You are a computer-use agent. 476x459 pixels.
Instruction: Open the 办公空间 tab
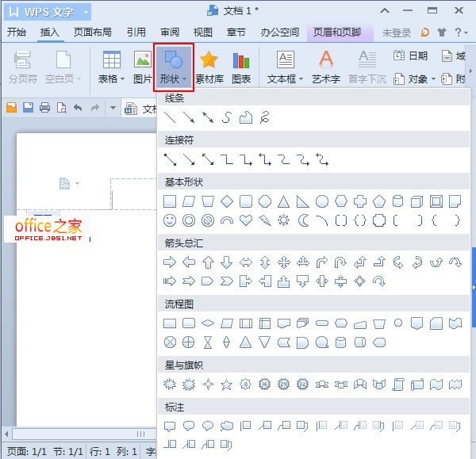[x=279, y=33]
